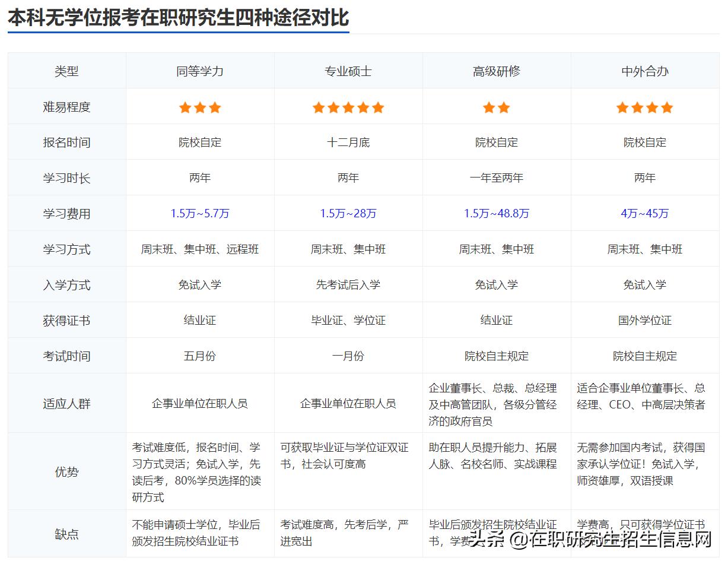Select the 中外合办 column header
Screen dimensions: 728x564
tap(646, 71)
